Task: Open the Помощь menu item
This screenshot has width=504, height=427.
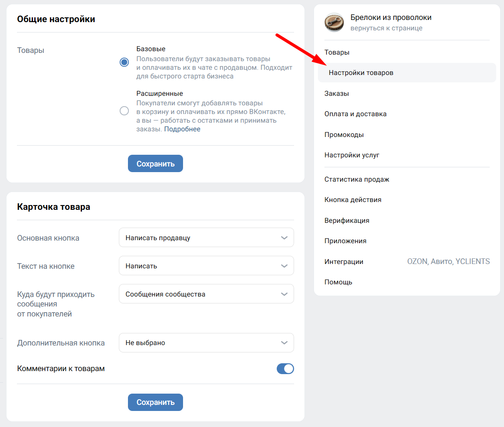Action: point(338,282)
